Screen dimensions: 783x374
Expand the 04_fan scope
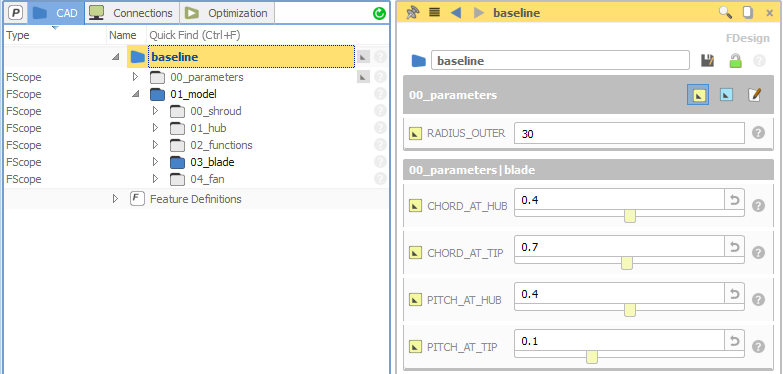(155, 179)
